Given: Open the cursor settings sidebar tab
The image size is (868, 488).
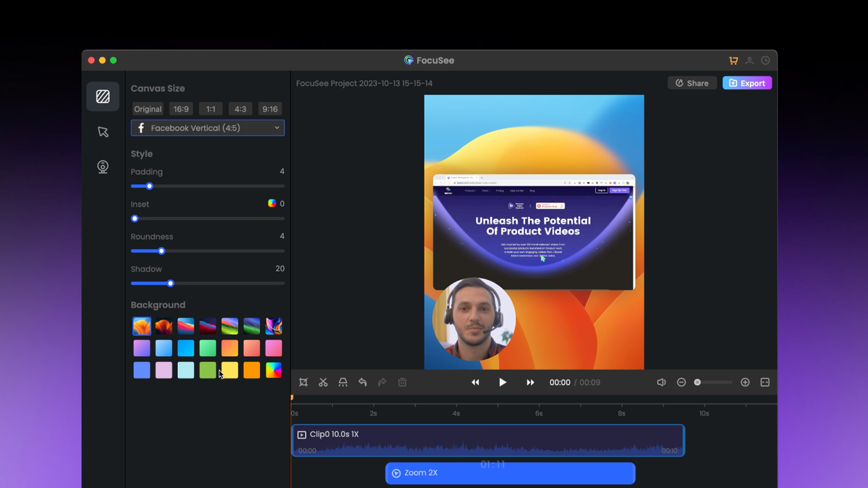Looking at the screenshot, I should 103,132.
